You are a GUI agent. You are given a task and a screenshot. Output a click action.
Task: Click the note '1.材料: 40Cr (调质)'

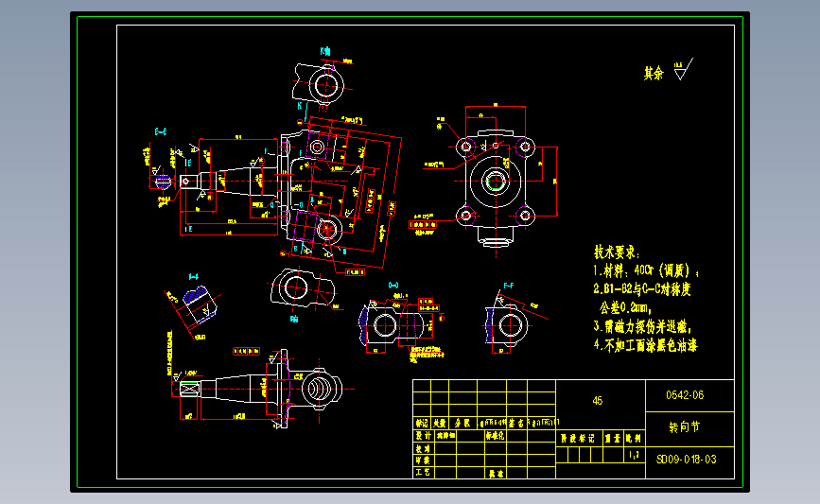coord(645,270)
